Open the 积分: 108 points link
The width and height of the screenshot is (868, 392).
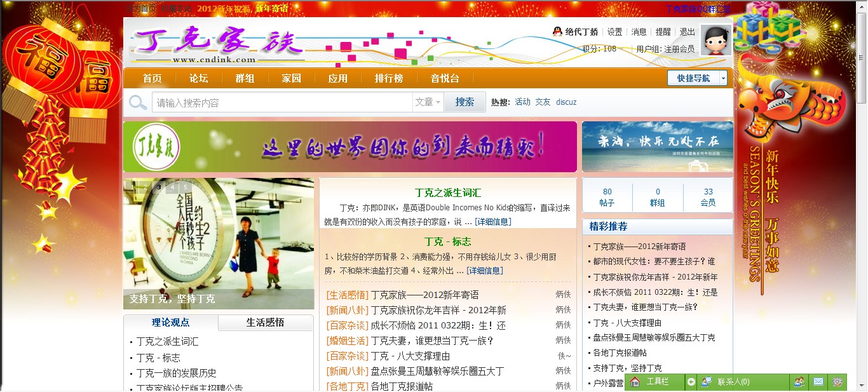pos(599,49)
